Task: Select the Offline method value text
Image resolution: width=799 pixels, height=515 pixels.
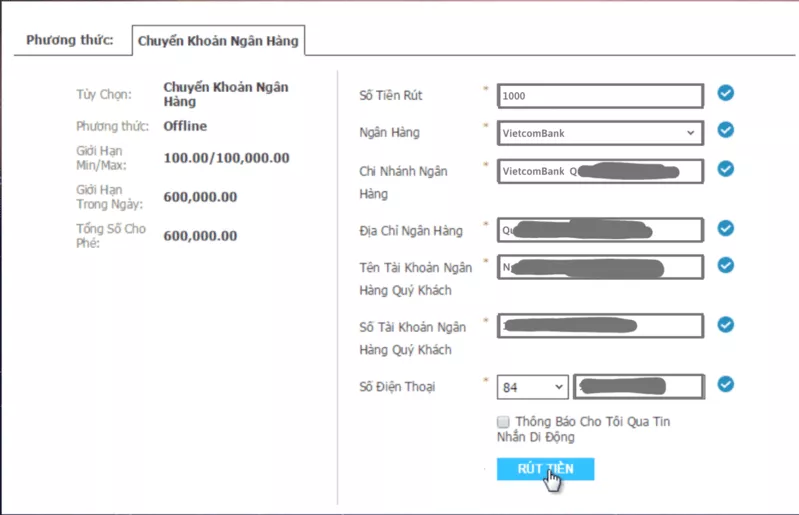Action: click(185, 126)
